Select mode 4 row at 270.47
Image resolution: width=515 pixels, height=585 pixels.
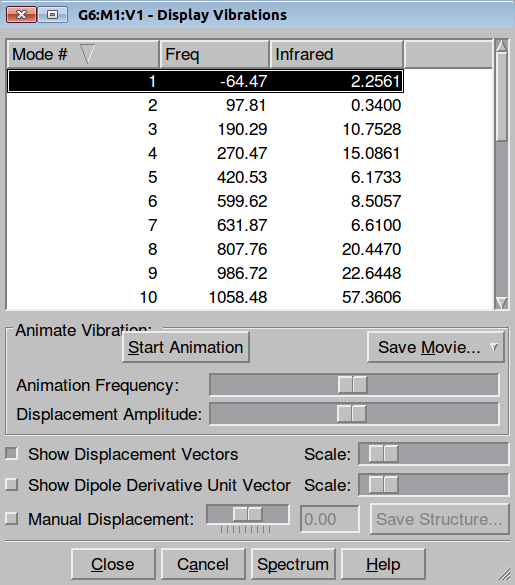(x=205, y=153)
